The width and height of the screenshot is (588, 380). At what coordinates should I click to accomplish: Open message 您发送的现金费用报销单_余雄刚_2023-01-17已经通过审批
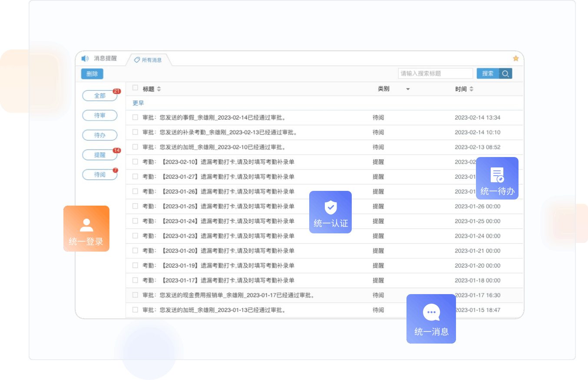(x=237, y=295)
